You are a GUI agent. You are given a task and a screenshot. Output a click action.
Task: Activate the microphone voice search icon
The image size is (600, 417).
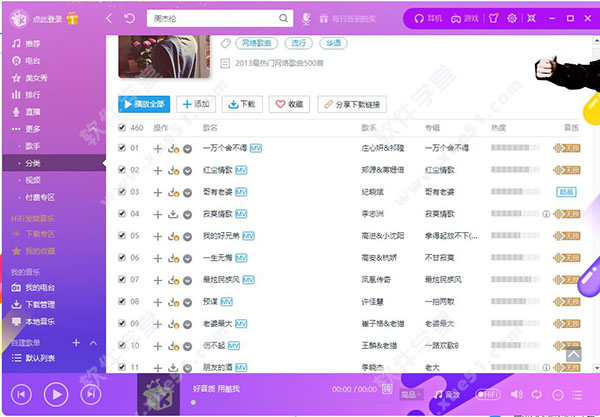[306, 18]
